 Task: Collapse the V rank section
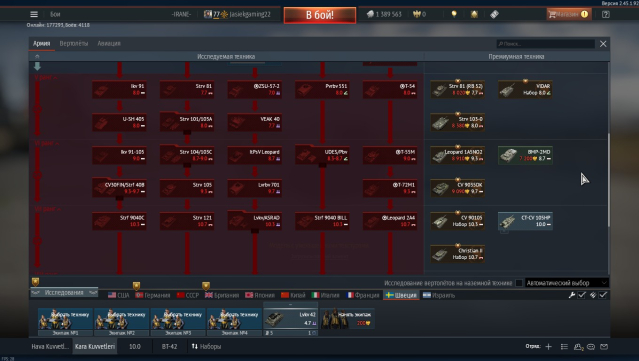(46, 77)
